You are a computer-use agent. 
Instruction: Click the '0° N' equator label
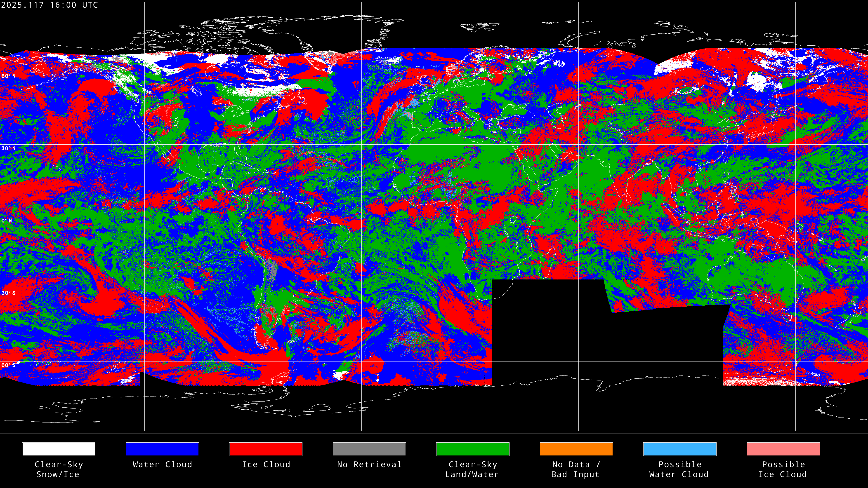click(7, 221)
